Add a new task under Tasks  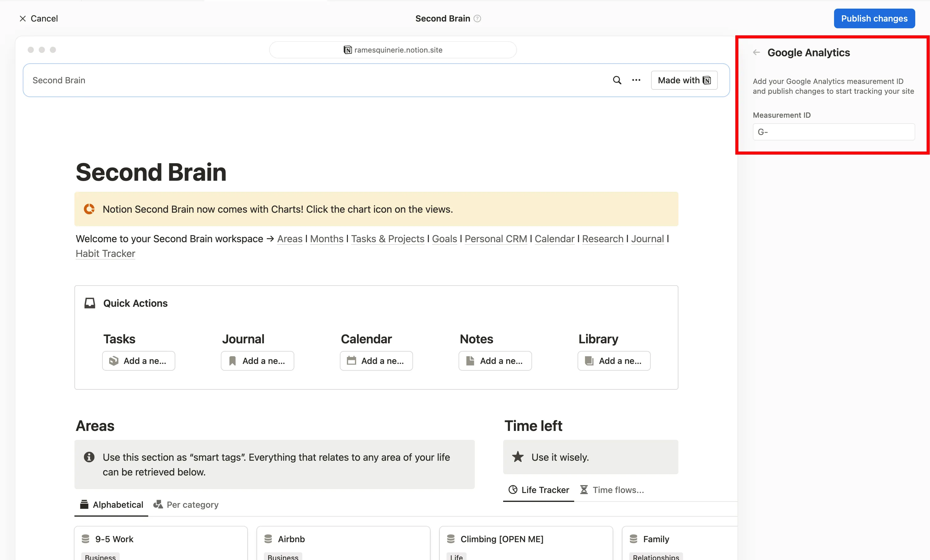tap(138, 361)
